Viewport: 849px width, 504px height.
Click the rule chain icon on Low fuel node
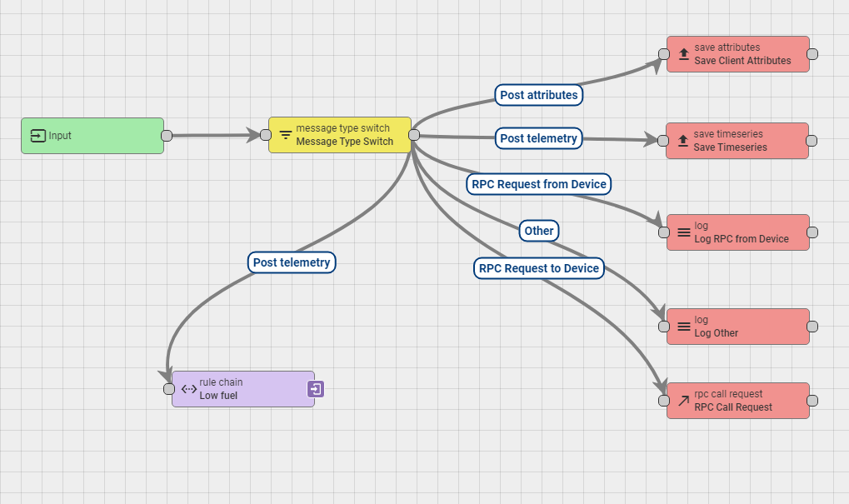189,389
